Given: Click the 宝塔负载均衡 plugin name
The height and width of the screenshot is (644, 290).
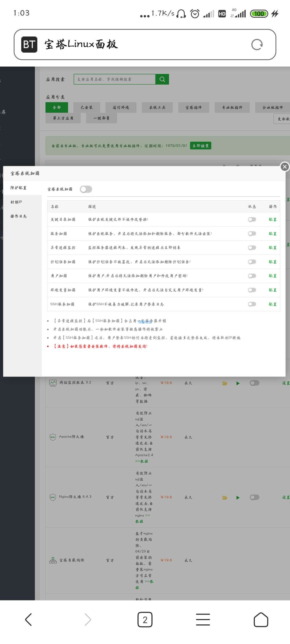Looking at the screenshot, I should 72,560.
